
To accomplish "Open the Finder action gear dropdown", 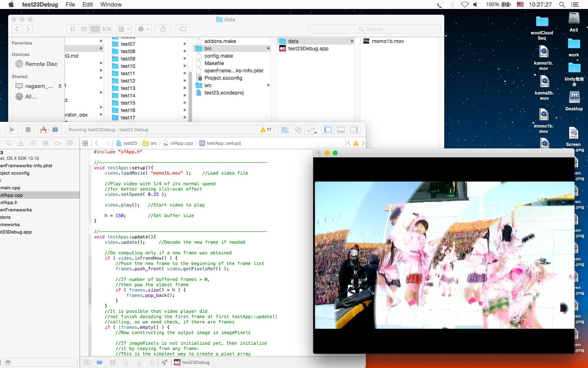I will point(143,29).
